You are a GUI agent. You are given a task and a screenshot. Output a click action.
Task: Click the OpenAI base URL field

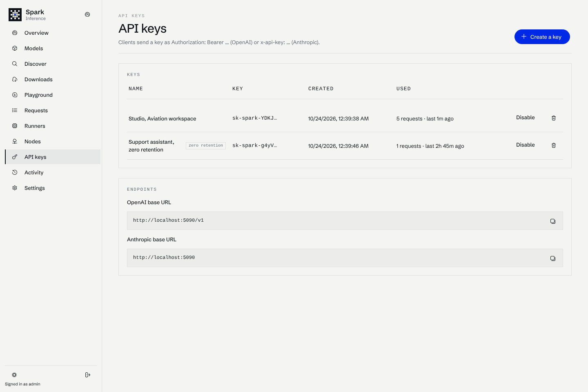coord(345,220)
